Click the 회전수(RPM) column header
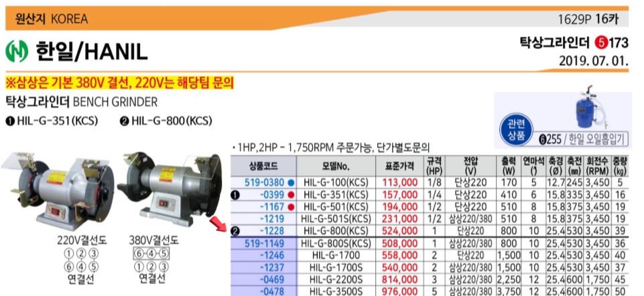This screenshot has width=644, height=296. tap(597, 166)
